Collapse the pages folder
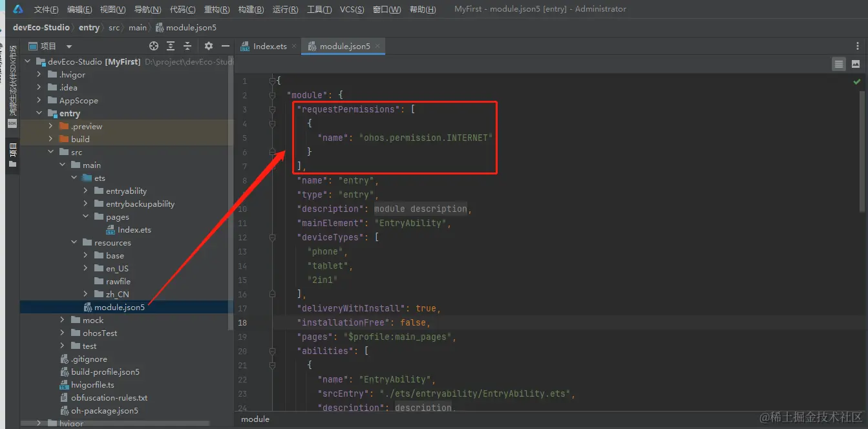 (x=86, y=216)
